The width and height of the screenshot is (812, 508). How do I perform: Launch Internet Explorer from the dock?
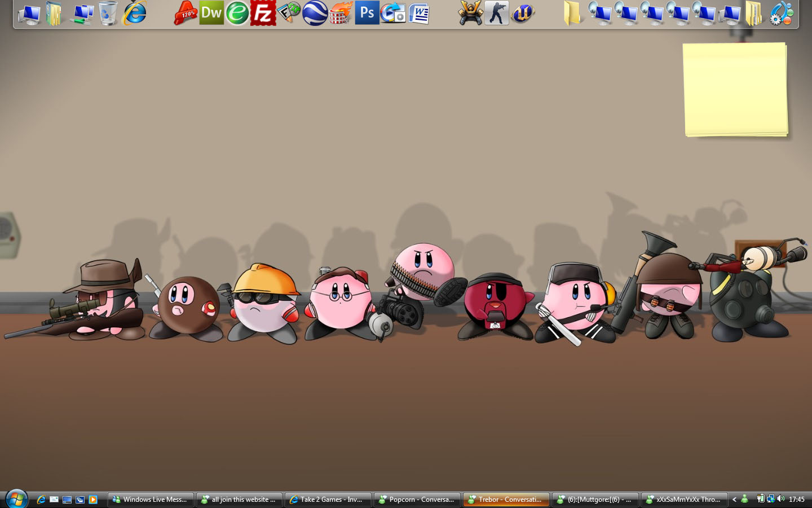point(134,13)
